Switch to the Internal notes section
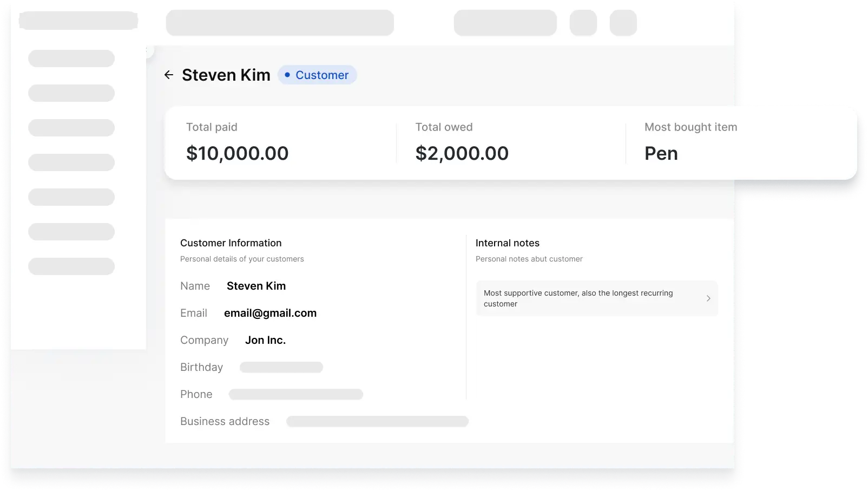The image size is (868, 490). 507,243
